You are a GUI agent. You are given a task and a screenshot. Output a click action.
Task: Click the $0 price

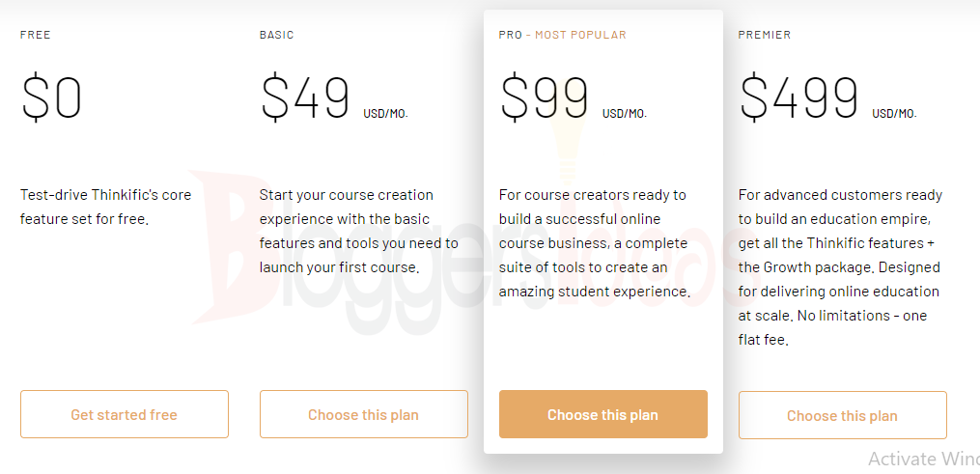coord(51,98)
